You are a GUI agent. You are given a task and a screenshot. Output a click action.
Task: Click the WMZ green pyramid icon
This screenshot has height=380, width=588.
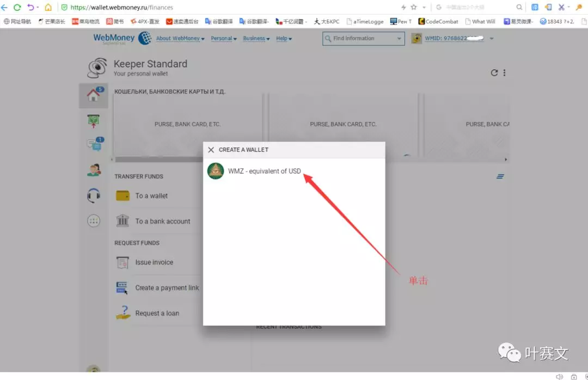216,171
